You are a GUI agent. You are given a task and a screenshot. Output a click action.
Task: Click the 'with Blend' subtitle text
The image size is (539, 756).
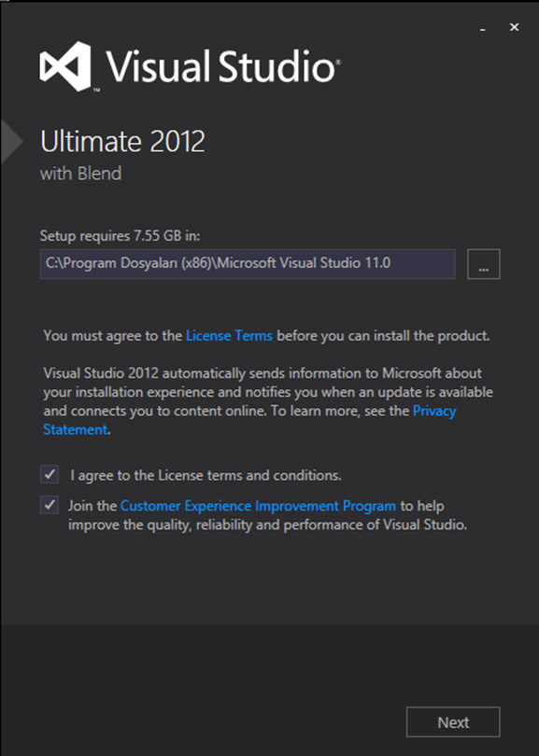click(x=80, y=174)
